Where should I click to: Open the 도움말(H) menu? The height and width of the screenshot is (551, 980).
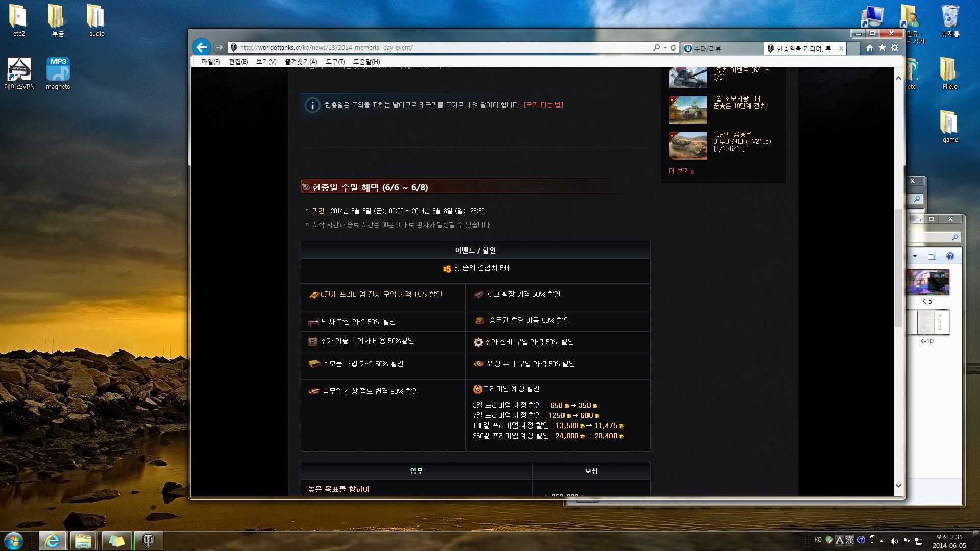pyautogui.click(x=366, y=62)
